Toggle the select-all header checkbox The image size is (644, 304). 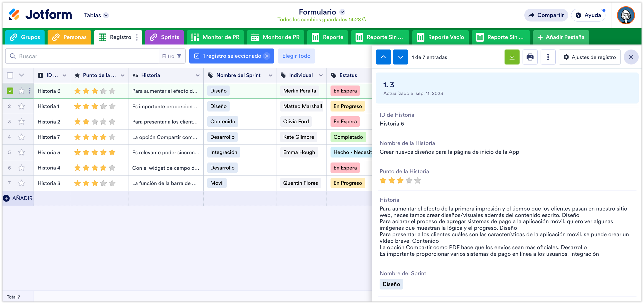coord(10,75)
